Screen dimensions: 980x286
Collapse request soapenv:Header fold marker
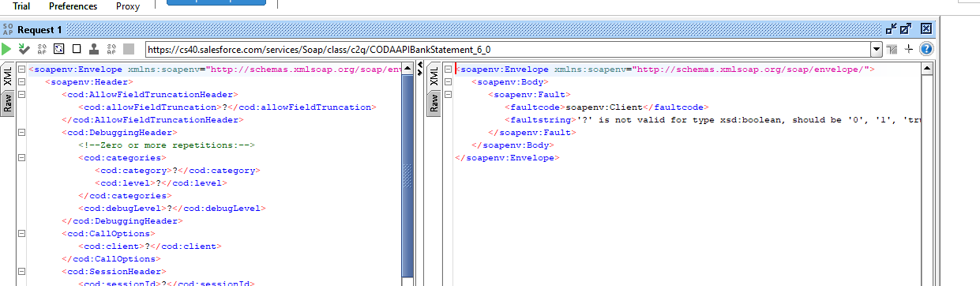pos(21,81)
